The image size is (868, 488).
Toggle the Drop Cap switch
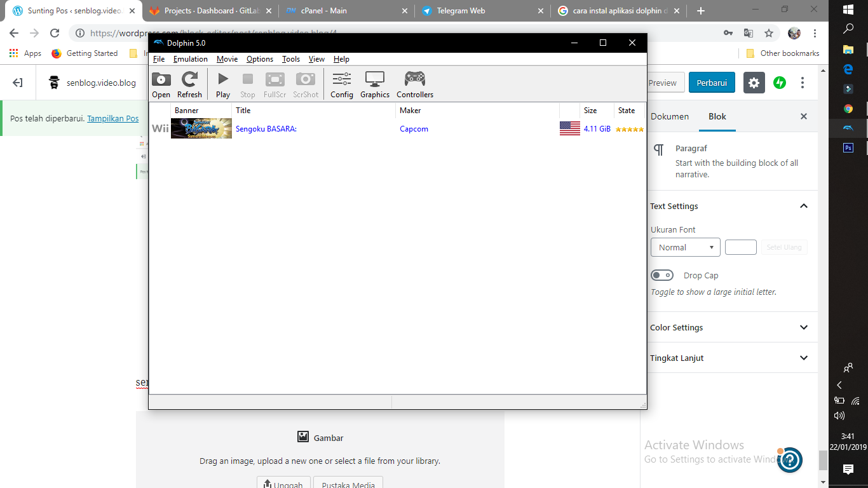tap(662, 275)
